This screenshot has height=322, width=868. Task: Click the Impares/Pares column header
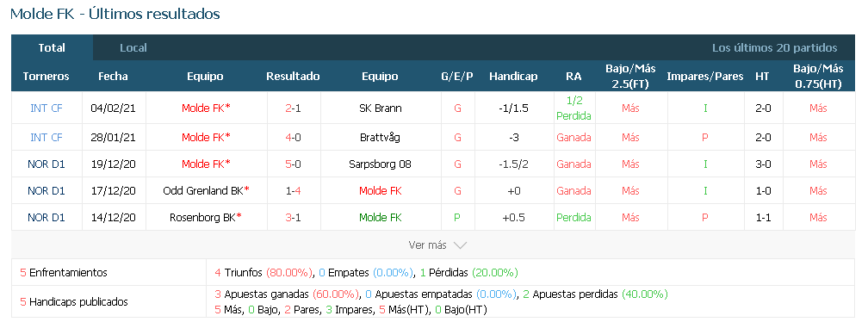[x=704, y=77]
